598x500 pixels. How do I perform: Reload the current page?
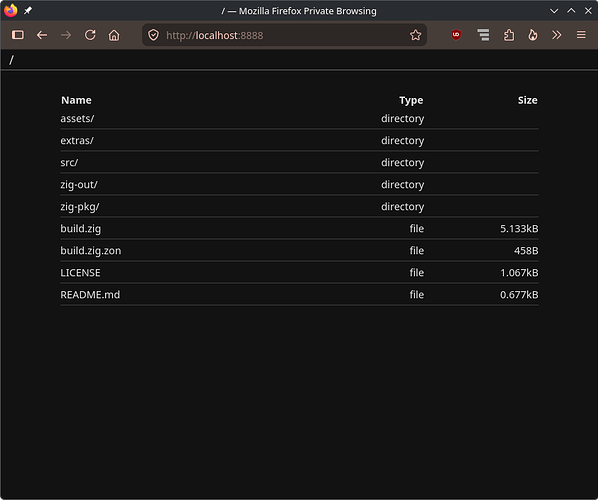coord(90,35)
